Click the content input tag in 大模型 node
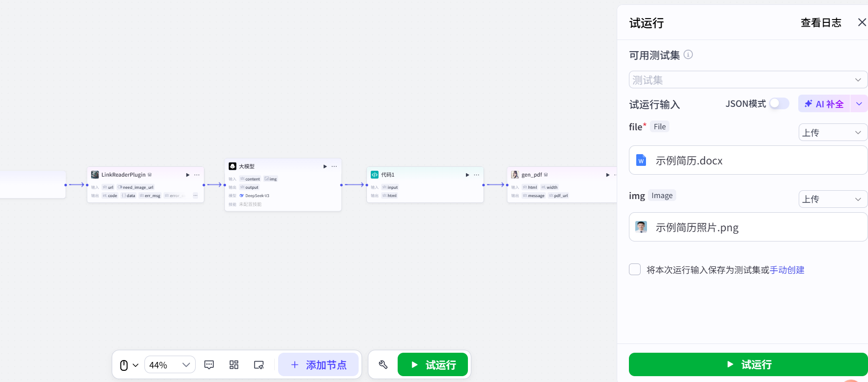 click(250, 179)
